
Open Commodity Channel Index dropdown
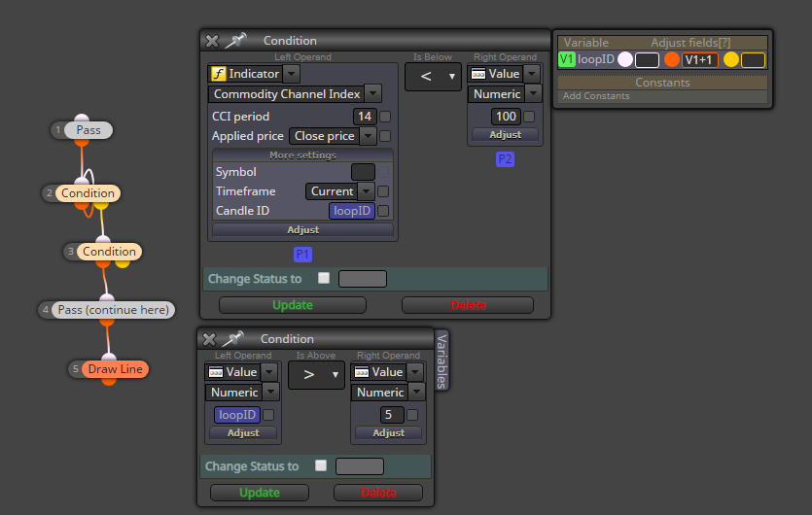pos(372,93)
